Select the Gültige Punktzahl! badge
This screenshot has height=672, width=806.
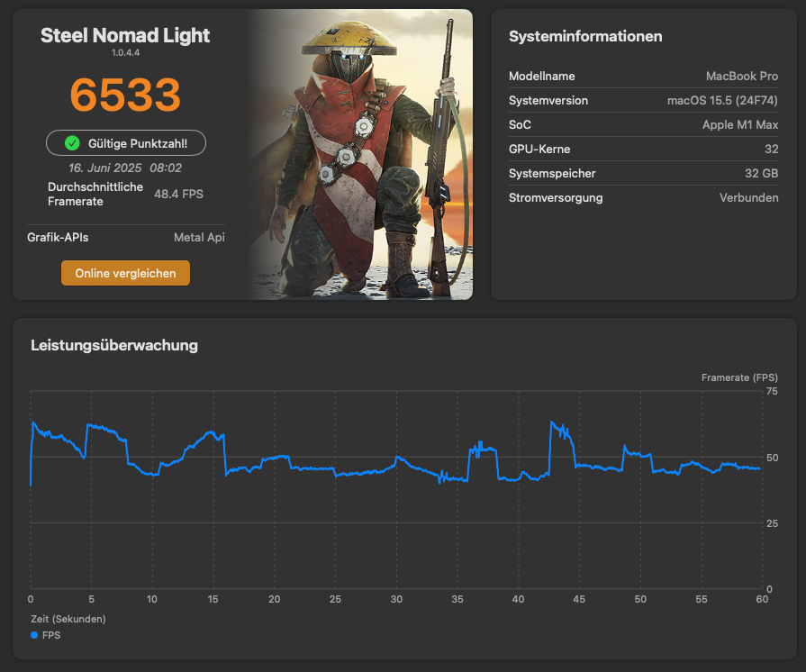coord(126,143)
